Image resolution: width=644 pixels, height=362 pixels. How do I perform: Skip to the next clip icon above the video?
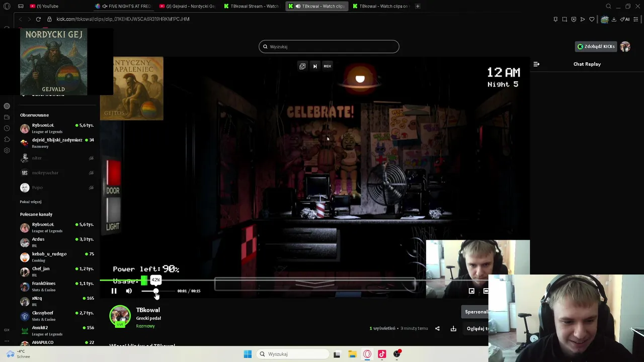click(x=315, y=66)
